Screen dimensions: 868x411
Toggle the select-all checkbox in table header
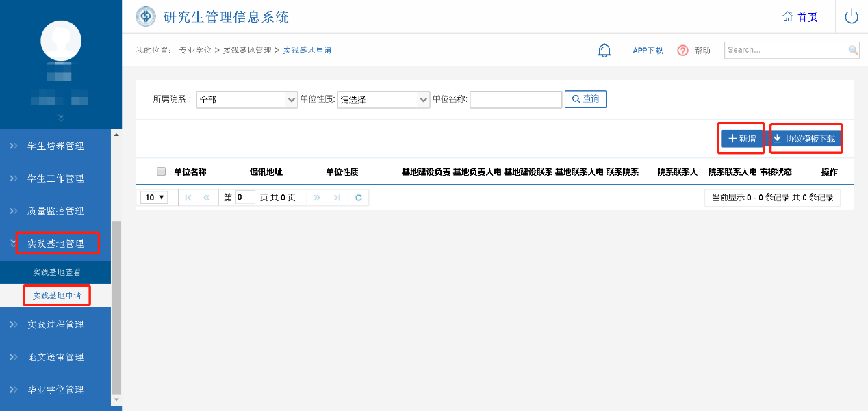pos(162,172)
